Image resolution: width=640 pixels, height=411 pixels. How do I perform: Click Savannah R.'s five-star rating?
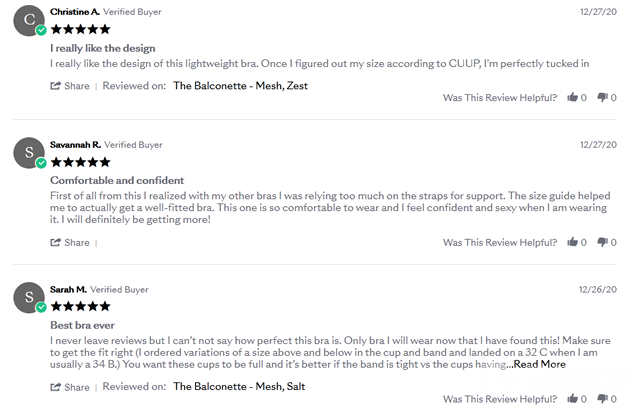(80, 162)
